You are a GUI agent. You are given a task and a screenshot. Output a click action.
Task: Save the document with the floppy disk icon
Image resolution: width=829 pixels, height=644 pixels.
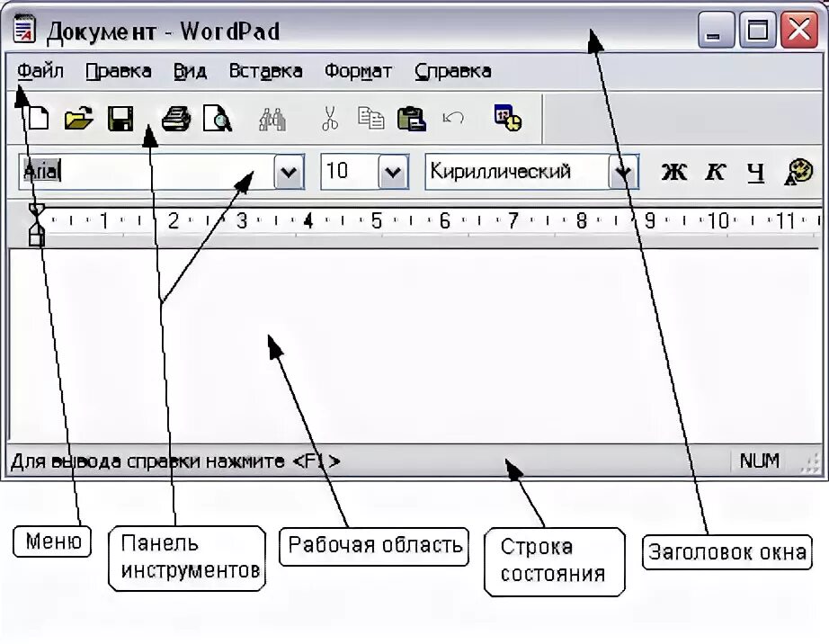(x=120, y=119)
